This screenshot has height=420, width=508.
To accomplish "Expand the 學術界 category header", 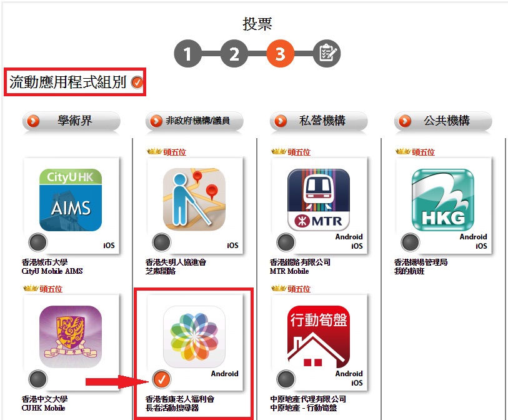I will pos(71,121).
